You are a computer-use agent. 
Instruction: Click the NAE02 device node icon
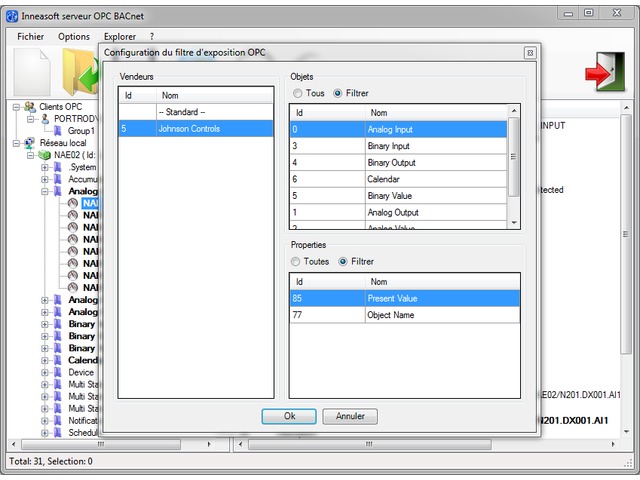point(45,155)
